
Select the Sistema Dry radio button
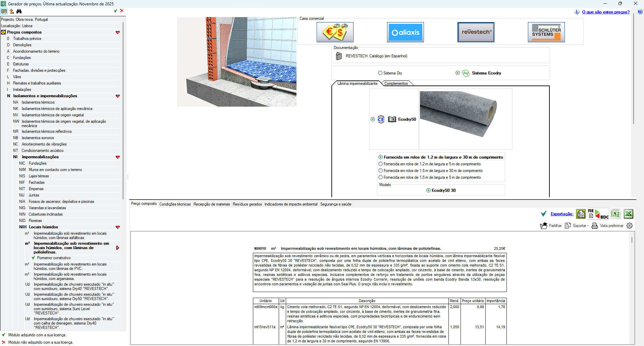click(380, 73)
